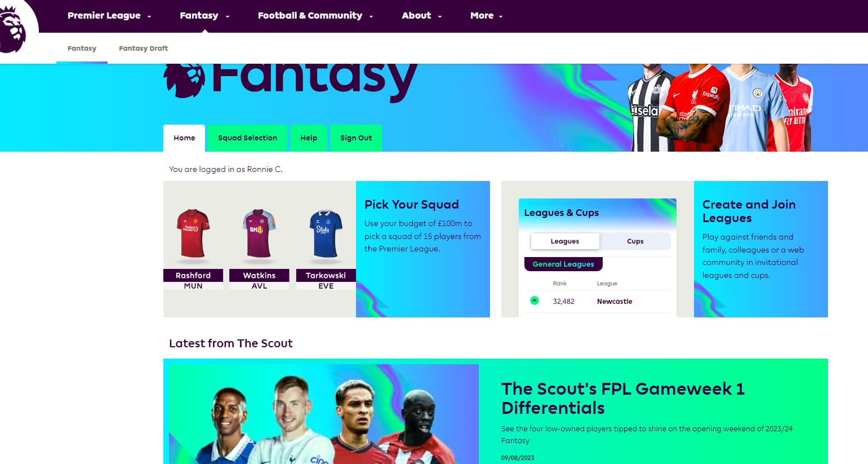868x464 pixels.
Task: Switch to the Cups toggle
Action: (x=635, y=241)
